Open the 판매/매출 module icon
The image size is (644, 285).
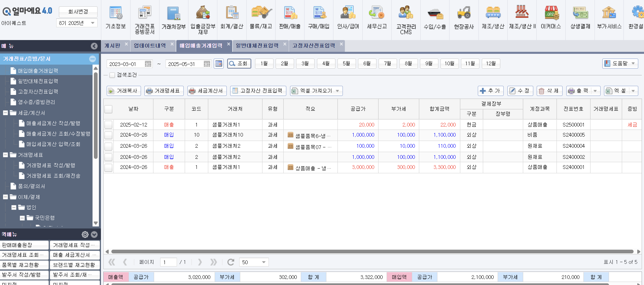[290, 17]
